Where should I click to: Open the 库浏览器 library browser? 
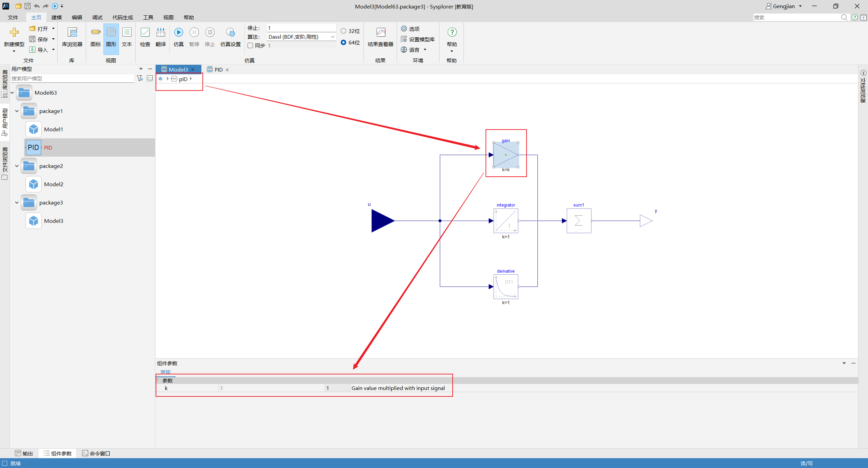[72, 33]
